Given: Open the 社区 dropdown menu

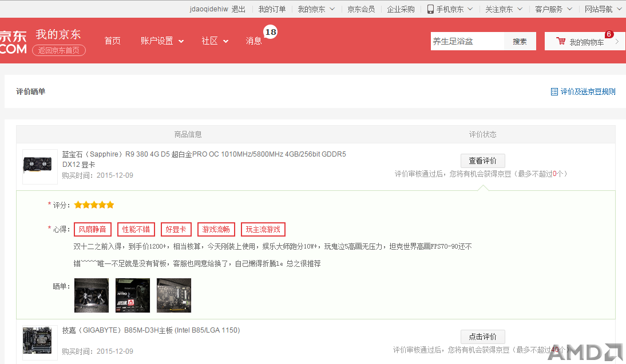Looking at the screenshot, I should tap(215, 41).
